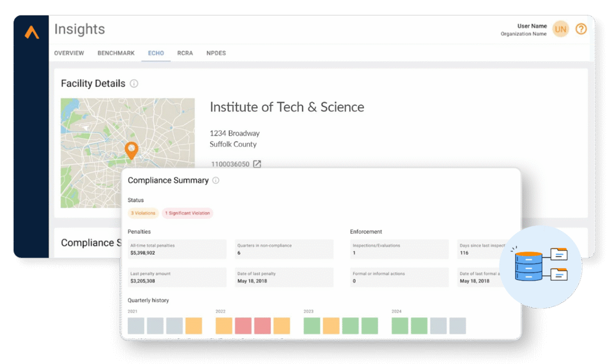Screen dimensions: 609x364
Task: Click the Compliance Summary info icon
Action: click(x=216, y=180)
